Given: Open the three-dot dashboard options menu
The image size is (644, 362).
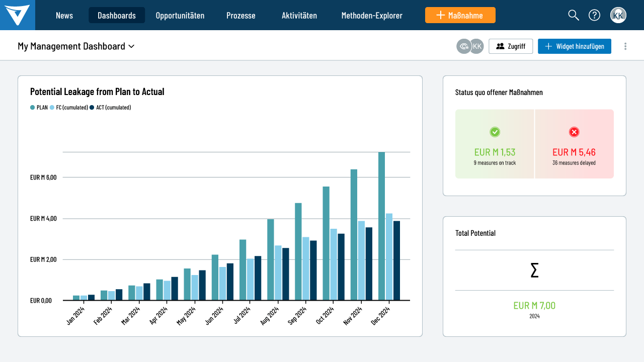Looking at the screenshot, I should pos(625,46).
